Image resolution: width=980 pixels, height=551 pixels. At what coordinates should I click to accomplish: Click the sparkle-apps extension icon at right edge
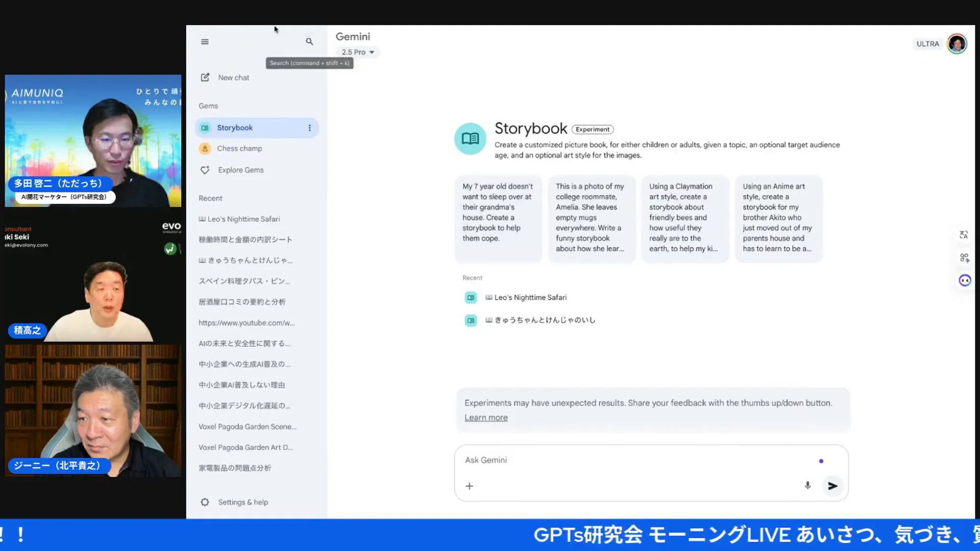(x=964, y=258)
